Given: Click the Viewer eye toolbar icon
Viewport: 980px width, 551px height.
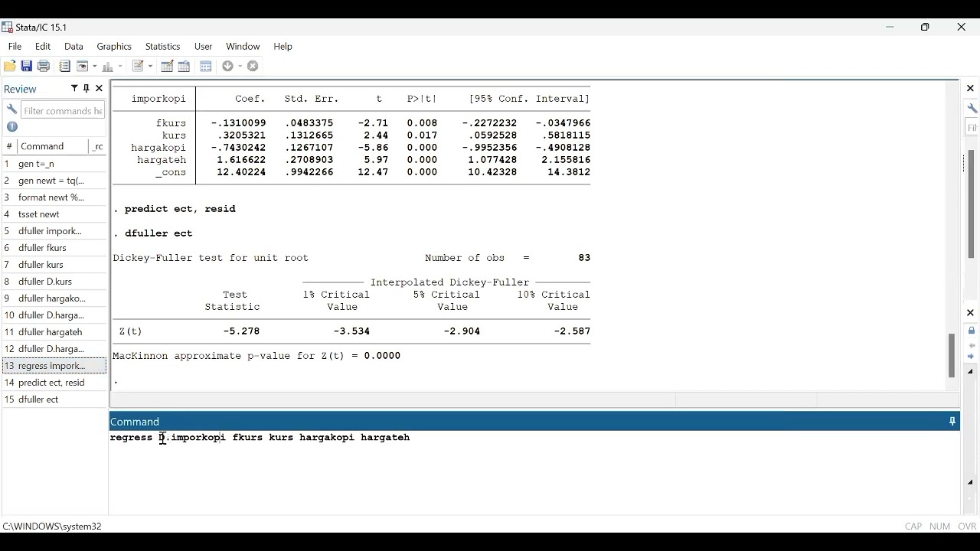Looking at the screenshot, I should click(x=83, y=67).
